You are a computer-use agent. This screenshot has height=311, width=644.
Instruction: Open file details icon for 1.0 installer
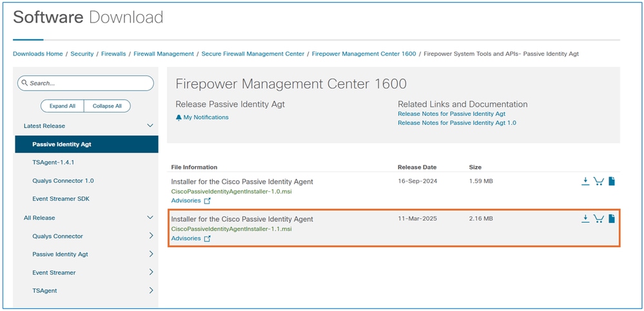[x=612, y=182]
